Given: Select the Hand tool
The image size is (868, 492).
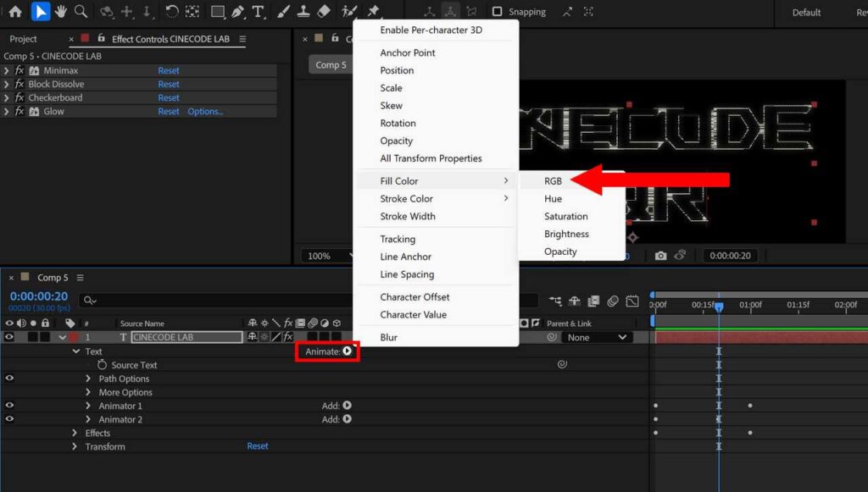Looking at the screenshot, I should [61, 12].
